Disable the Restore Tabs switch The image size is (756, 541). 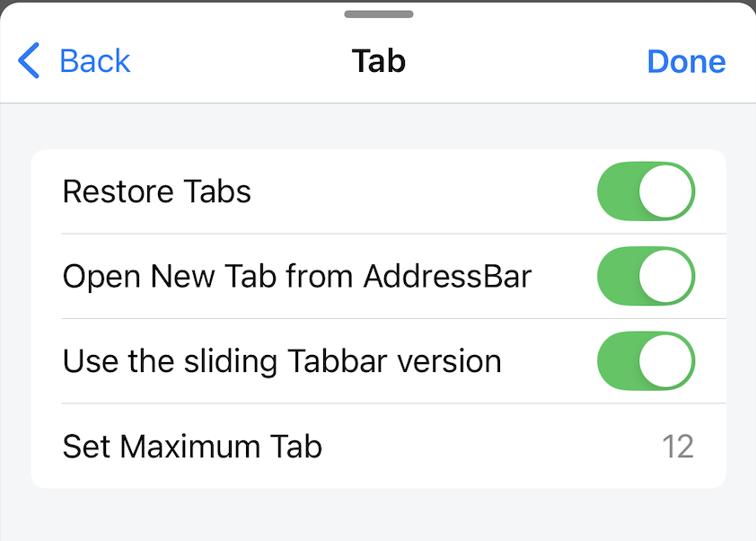646,191
